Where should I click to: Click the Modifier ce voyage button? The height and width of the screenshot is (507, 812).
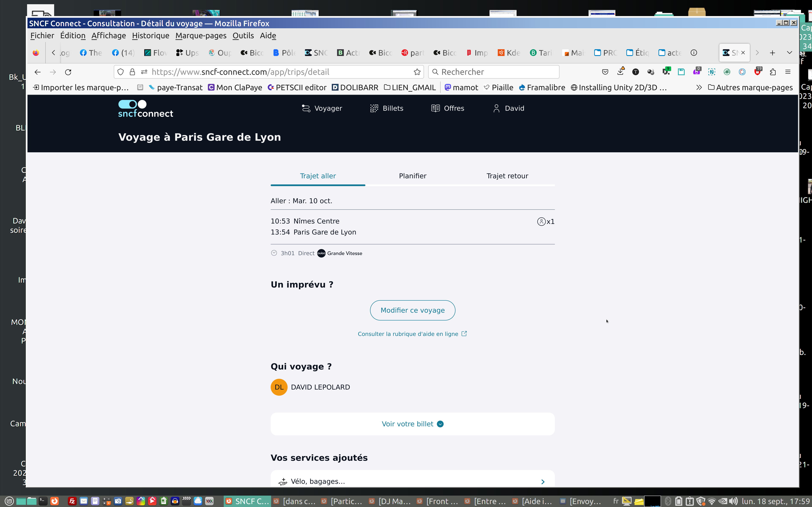412,310
